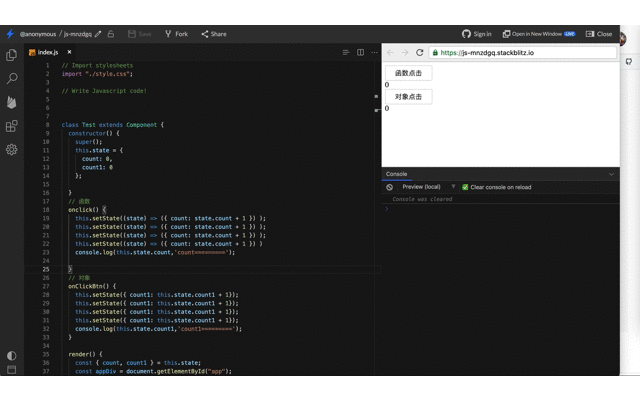
Task: Click the js-mnzdgq project name
Action: click(x=78, y=34)
